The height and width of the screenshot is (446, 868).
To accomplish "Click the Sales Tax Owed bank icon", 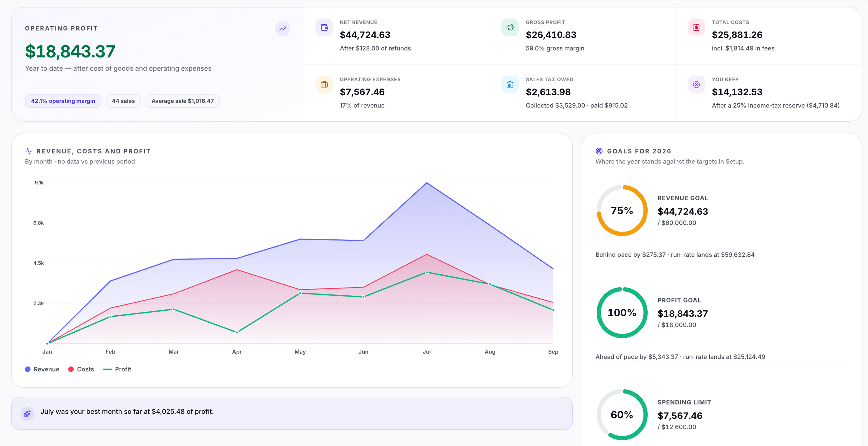I will pos(510,84).
